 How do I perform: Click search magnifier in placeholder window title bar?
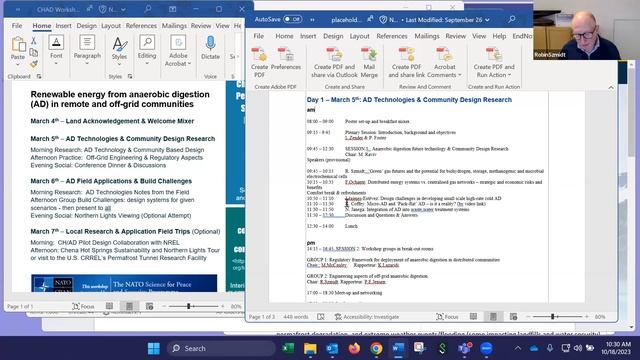511,19
